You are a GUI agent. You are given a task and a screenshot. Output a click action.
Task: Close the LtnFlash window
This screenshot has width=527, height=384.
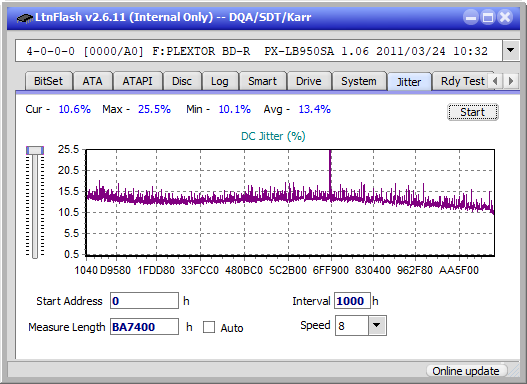coord(505,17)
